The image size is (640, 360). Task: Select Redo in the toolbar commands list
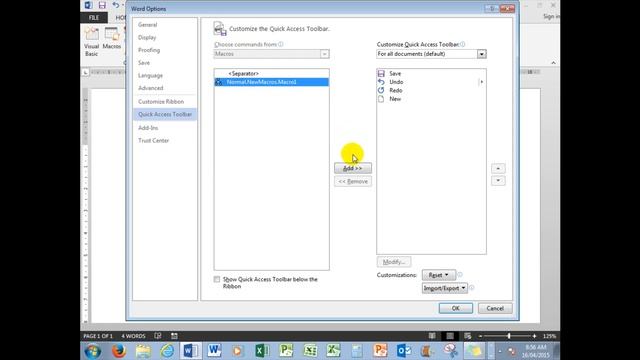(x=431, y=91)
